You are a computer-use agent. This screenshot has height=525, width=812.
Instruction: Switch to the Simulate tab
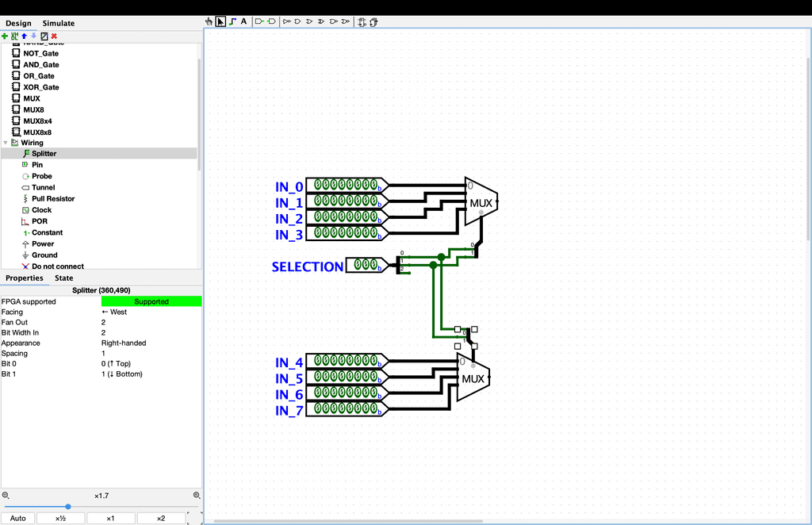[x=58, y=23]
